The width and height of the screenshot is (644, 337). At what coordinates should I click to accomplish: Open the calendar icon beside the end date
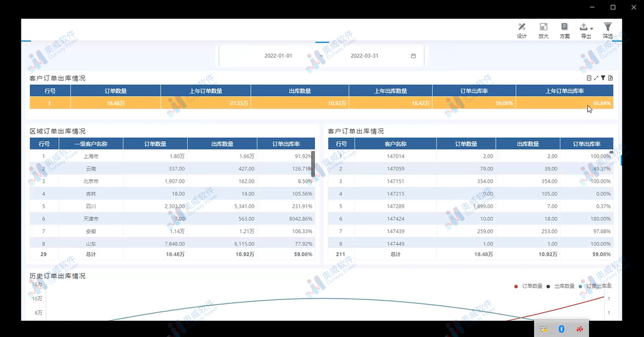pos(413,55)
